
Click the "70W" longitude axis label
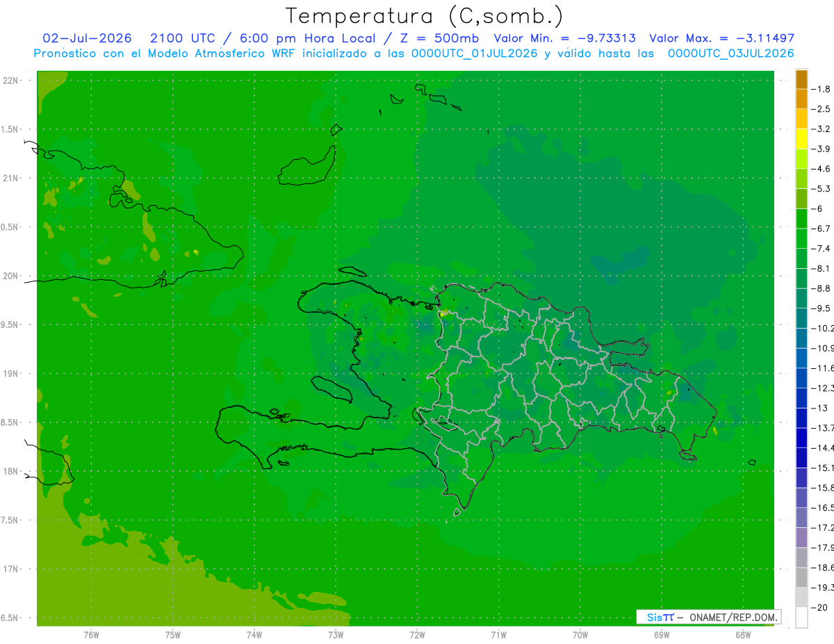(x=580, y=635)
